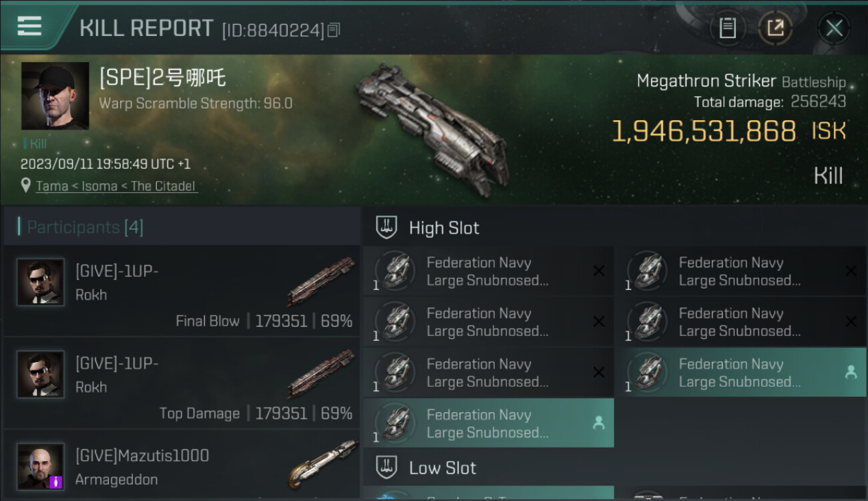Open the hamburger main menu

tap(29, 27)
